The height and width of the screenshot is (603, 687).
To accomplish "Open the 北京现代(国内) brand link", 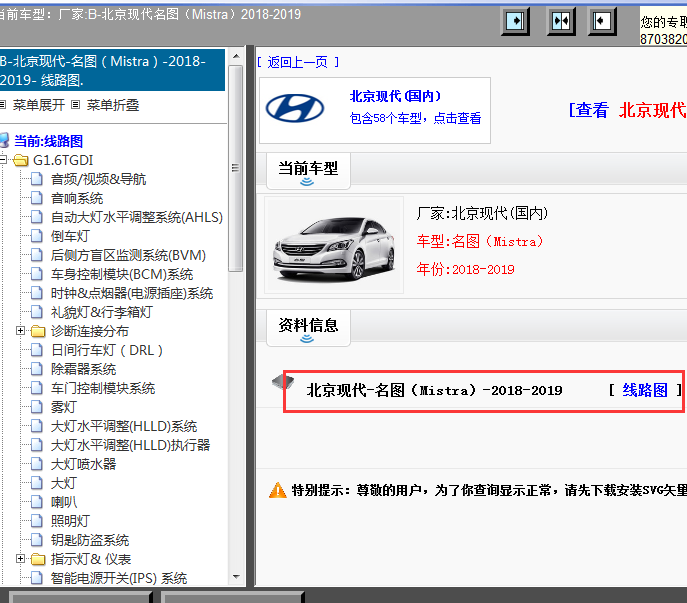I will [x=395, y=96].
